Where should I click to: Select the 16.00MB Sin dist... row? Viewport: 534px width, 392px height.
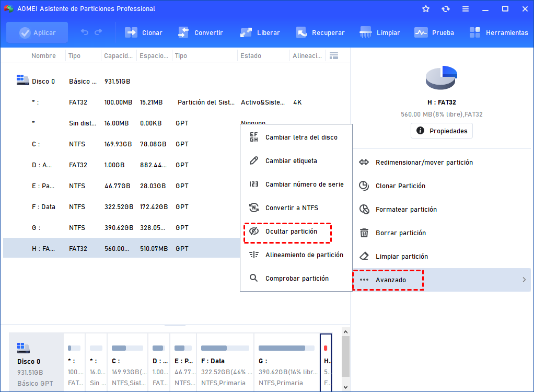121,123
